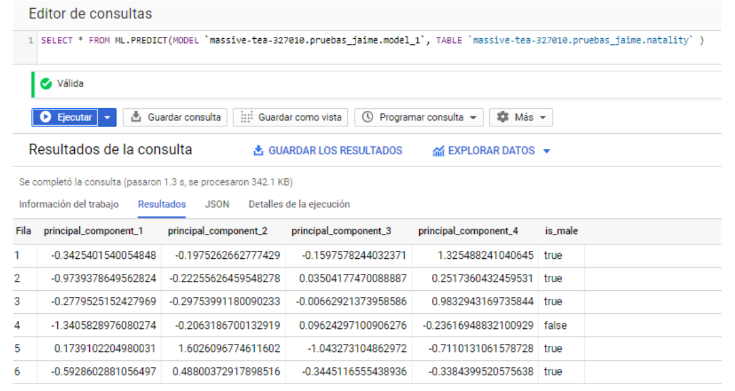735x391 pixels.
Task: Click cell value -1.043273104862972
Action: pyautogui.click(x=357, y=348)
